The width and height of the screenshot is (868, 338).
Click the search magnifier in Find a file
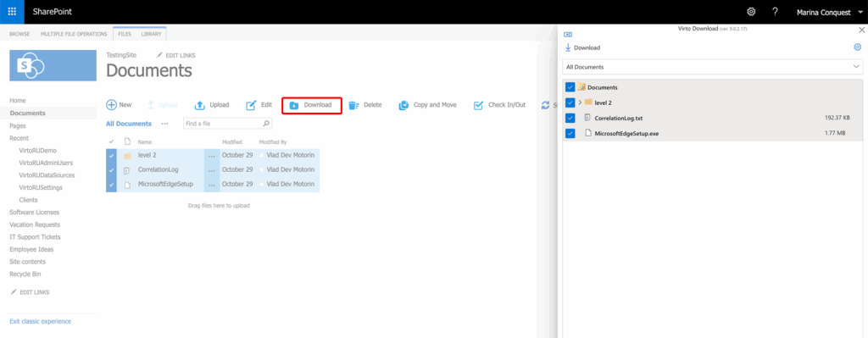tap(266, 124)
